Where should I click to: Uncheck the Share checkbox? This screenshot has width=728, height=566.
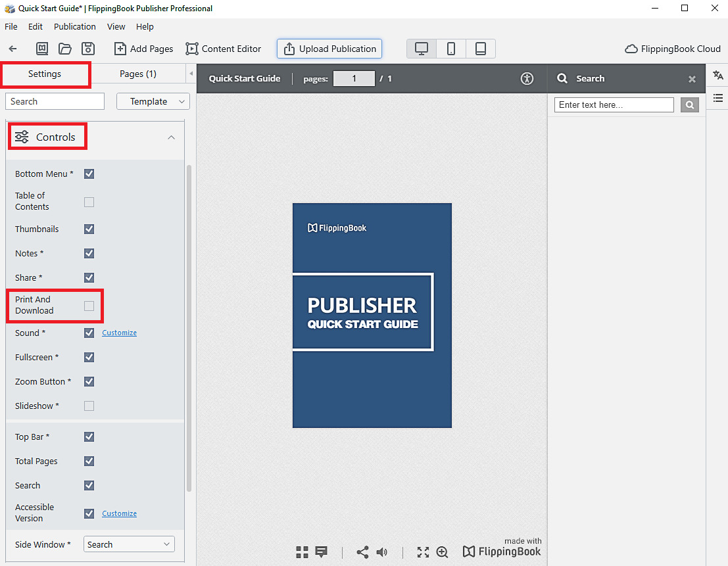[89, 277]
